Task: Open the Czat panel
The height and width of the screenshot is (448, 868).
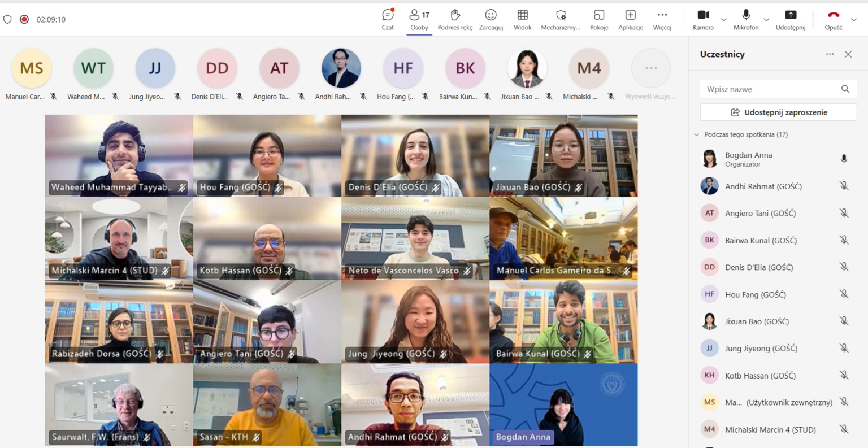Action: (388, 19)
